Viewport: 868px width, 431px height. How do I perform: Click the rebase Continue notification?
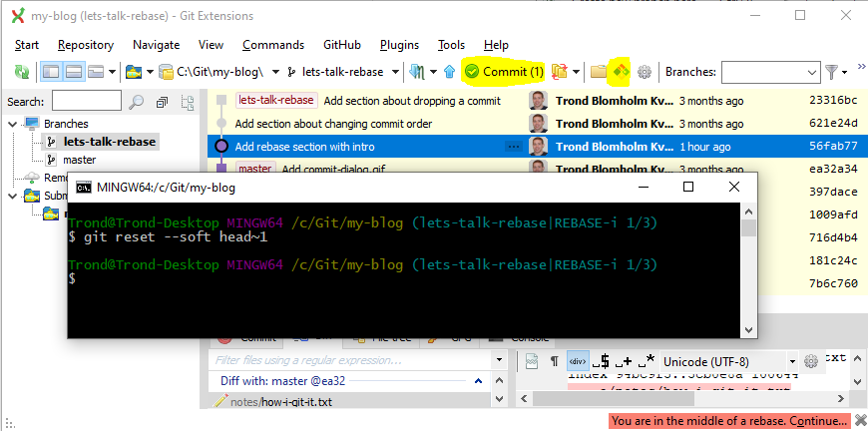pos(729,420)
